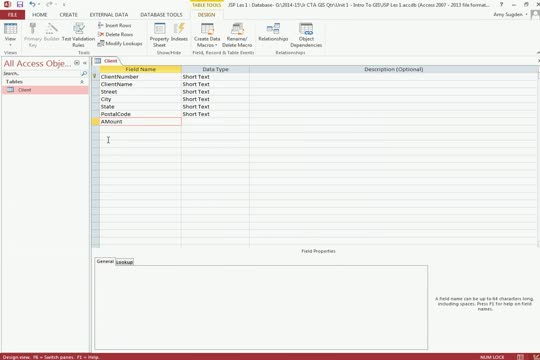Open the Create Data Macros dropdown

click(x=207, y=35)
